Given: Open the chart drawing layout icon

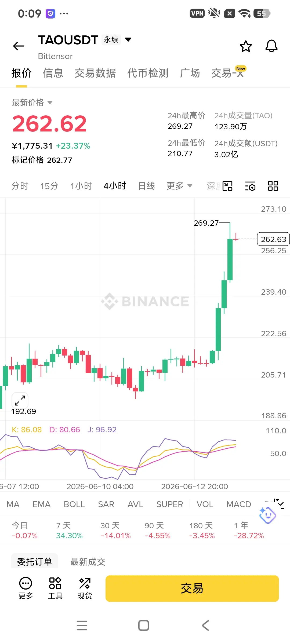Looking at the screenshot, I should point(227,186).
